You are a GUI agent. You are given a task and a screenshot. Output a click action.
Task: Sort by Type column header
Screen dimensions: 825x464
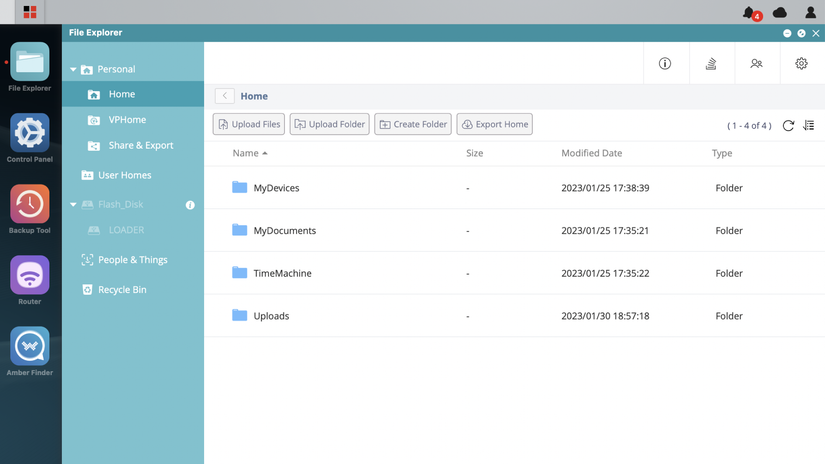(722, 153)
